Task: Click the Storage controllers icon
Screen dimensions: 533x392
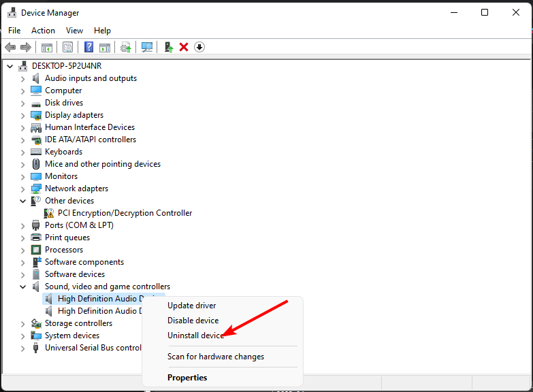Action: (x=36, y=323)
